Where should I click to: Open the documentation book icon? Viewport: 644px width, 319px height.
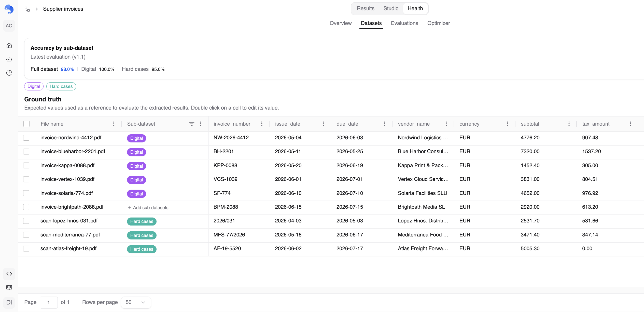(9, 287)
